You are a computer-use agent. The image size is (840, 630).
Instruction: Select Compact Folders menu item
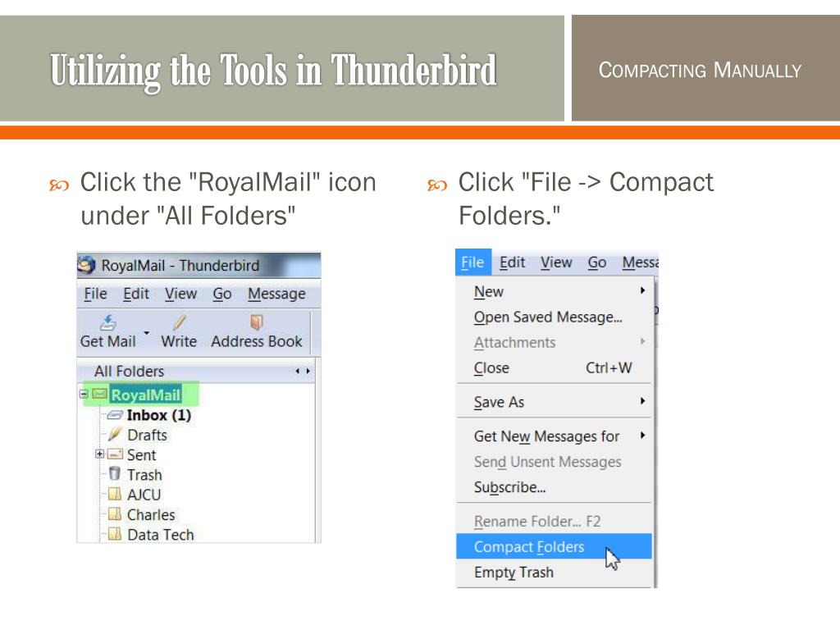554,547
